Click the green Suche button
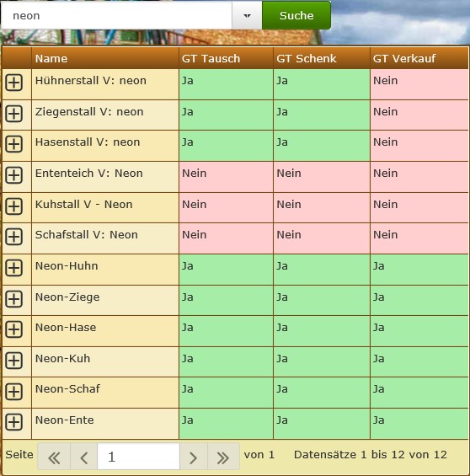Viewport: 470px width, 476px height. pyautogui.click(x=296, y=15)
